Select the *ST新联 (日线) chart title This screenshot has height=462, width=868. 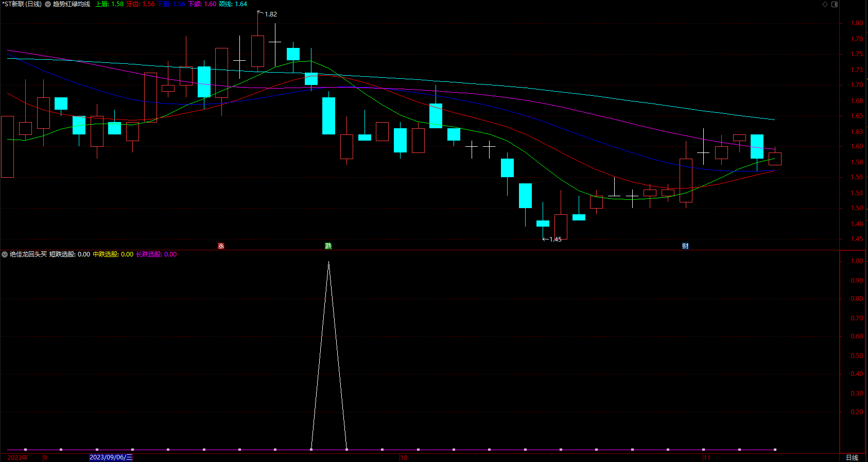(x=22, y=4)
